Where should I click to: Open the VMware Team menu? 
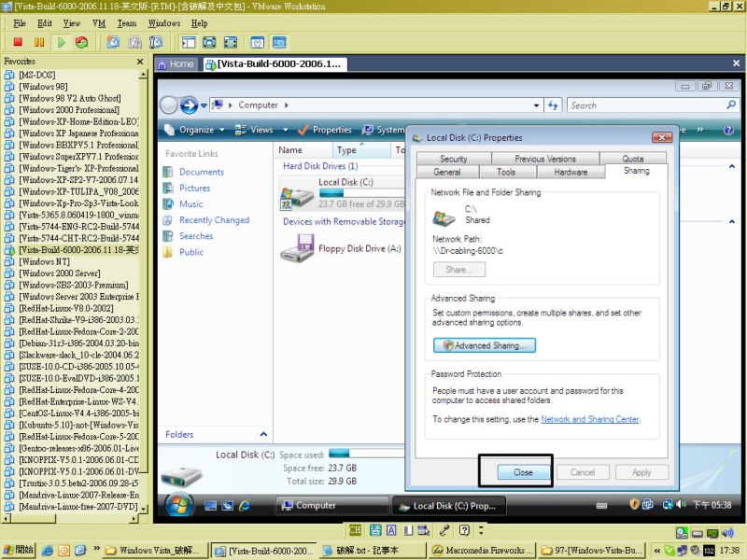[x=127, y=23]
